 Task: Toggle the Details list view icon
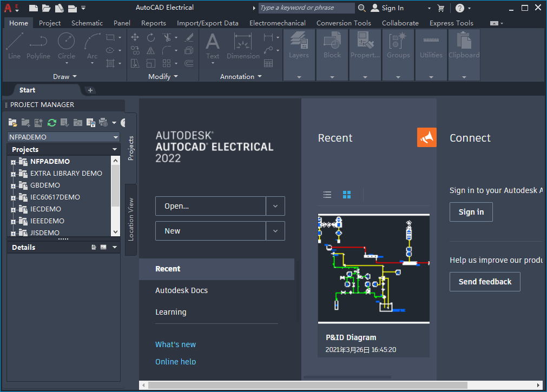[94, 247]
